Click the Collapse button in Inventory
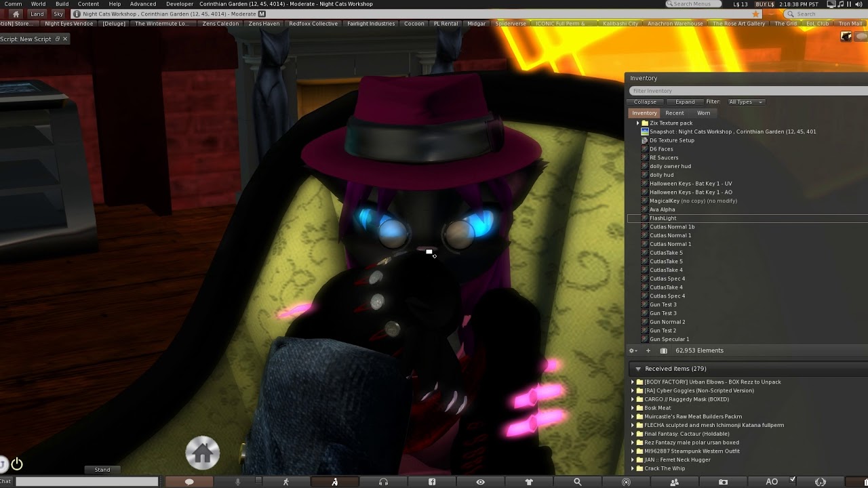The width and height of the screenshot is (868, 488). pyautogui.click(x=645, y=102)
